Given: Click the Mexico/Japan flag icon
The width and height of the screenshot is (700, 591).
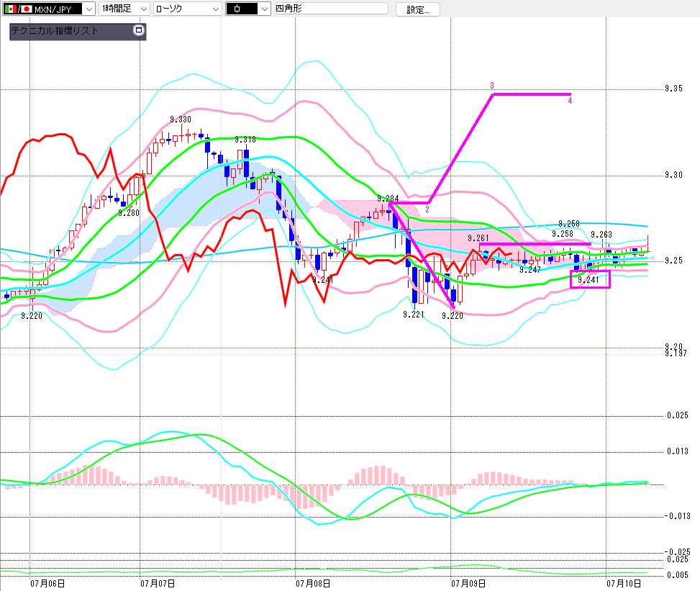Looking at the screenshot, I should click(x=18, y=9).
